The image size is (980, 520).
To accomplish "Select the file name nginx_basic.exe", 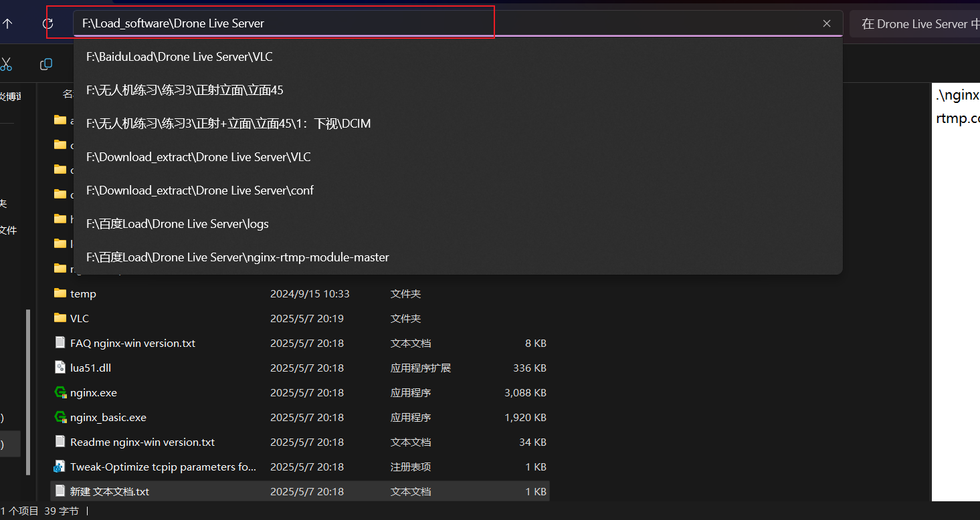I will point(108,417).
